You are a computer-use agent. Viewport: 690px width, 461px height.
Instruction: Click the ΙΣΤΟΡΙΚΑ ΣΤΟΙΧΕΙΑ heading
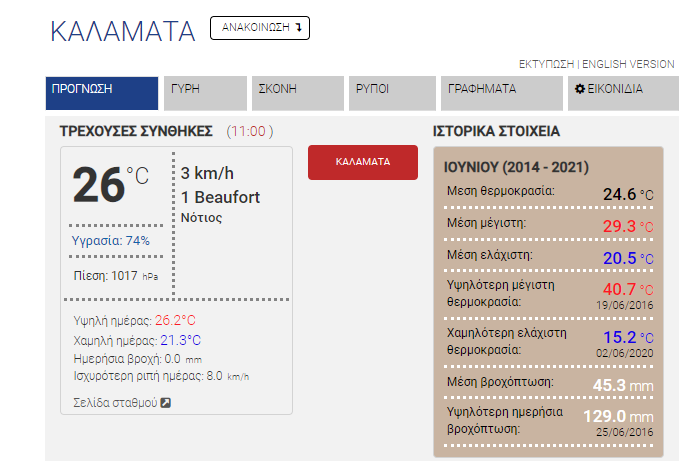click(x=496, y=131)
